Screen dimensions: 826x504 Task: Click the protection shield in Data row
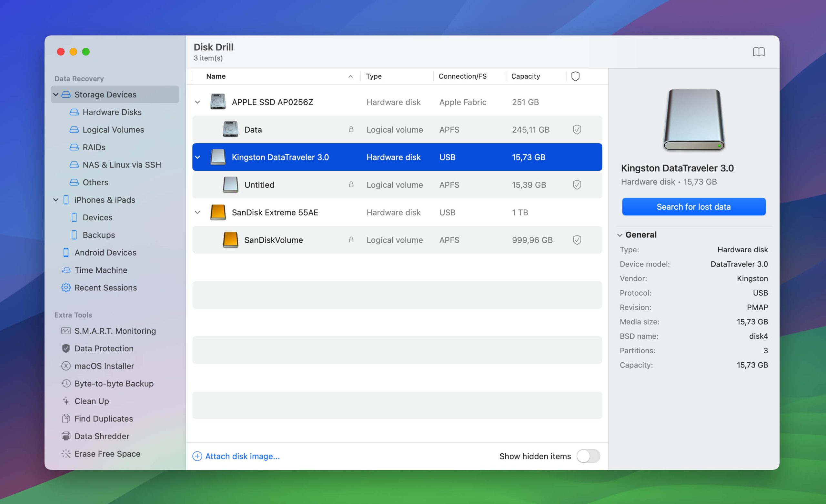(x=577, y=129)
